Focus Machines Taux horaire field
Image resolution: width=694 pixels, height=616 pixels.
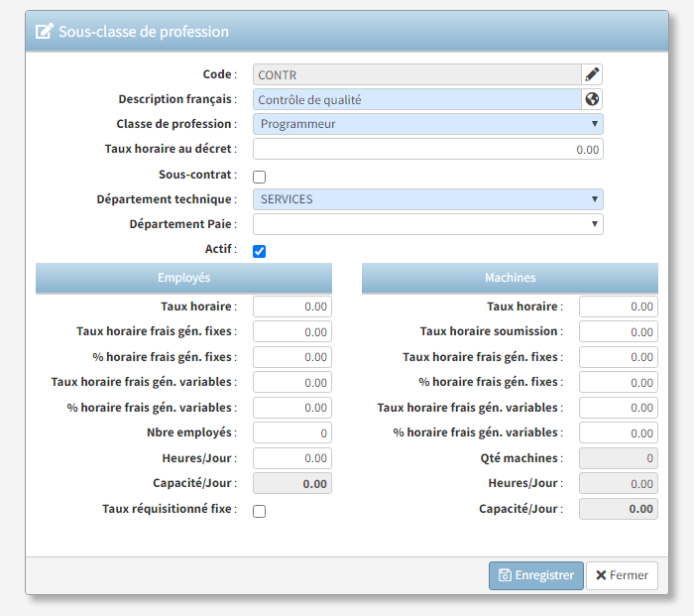coord(619,307)
